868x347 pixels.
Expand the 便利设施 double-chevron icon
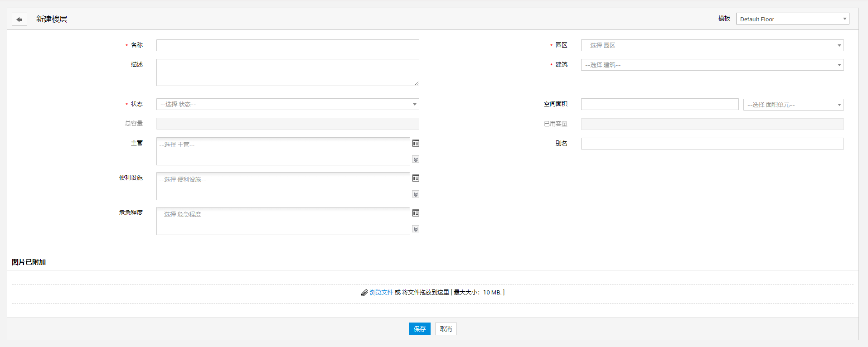(416, 194)
